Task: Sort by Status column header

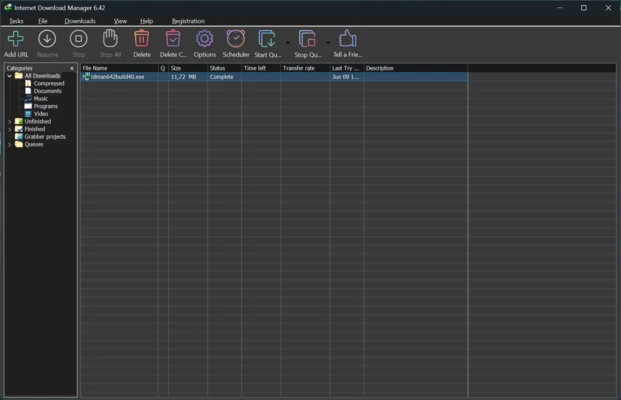Action: tap(224, 68)
